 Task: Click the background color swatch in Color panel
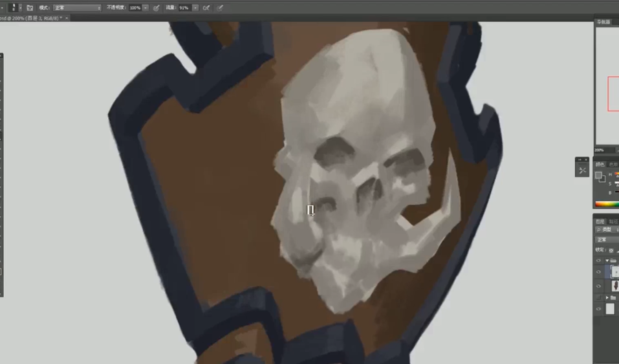coord(603,179)
